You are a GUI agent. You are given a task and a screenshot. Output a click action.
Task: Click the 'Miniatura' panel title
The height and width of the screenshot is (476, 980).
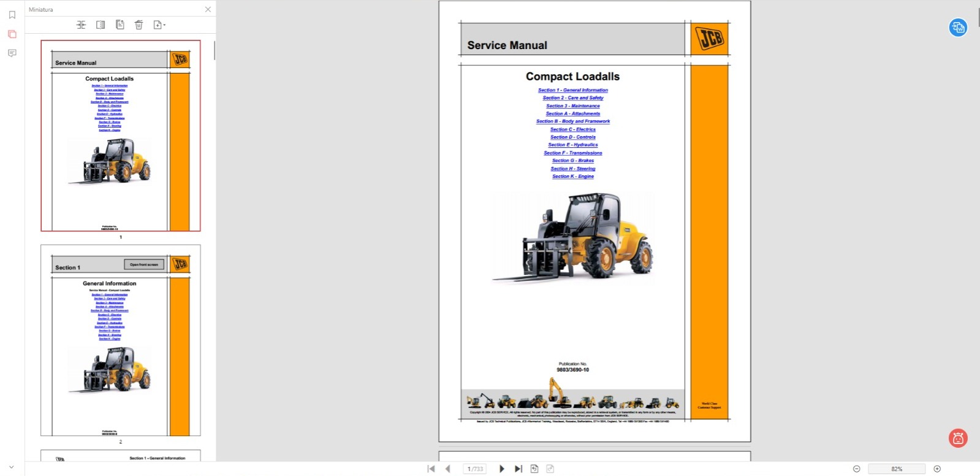41,9
